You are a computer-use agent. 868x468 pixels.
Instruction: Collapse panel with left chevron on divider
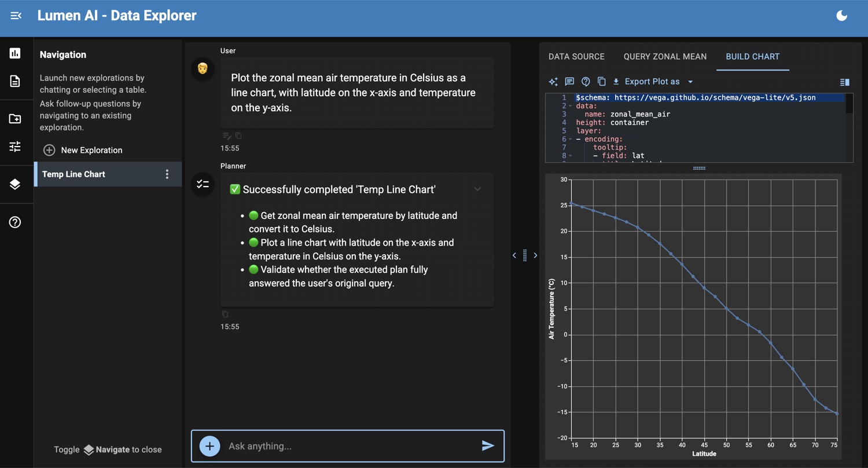click(x=514, y=255)
